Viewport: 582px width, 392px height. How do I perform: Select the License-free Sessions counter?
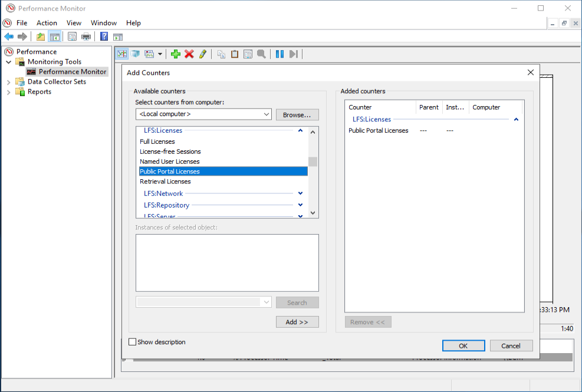click(170, 151)
